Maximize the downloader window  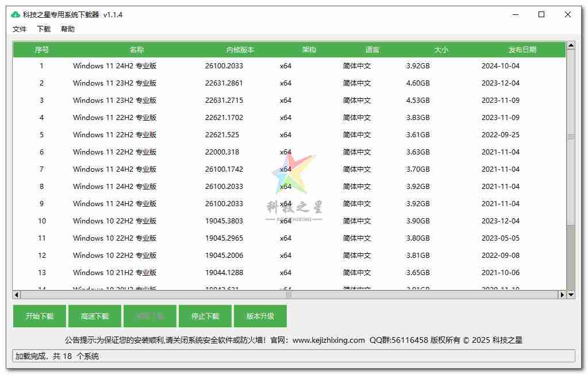(x=541, y=15)
